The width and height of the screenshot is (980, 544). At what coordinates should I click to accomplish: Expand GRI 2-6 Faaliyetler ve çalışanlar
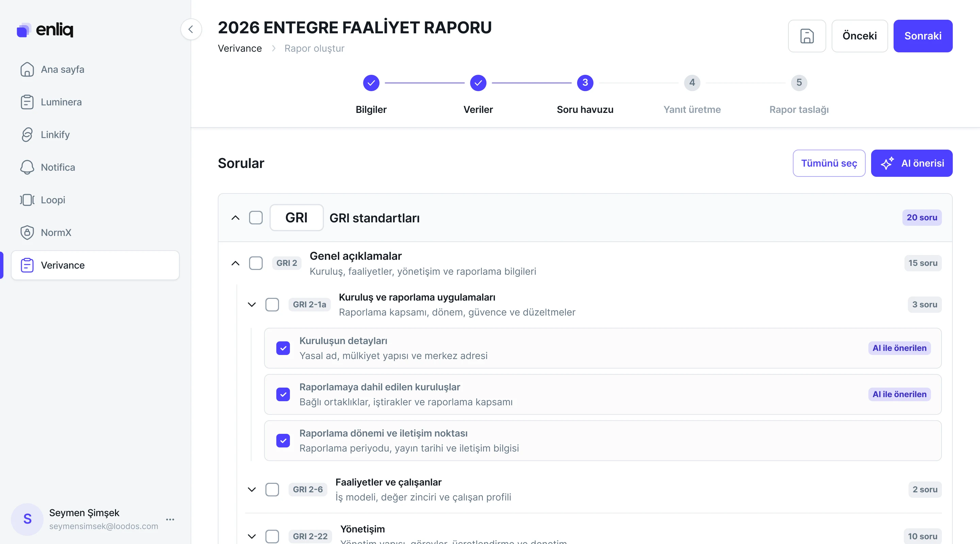(x=252, y=490)
